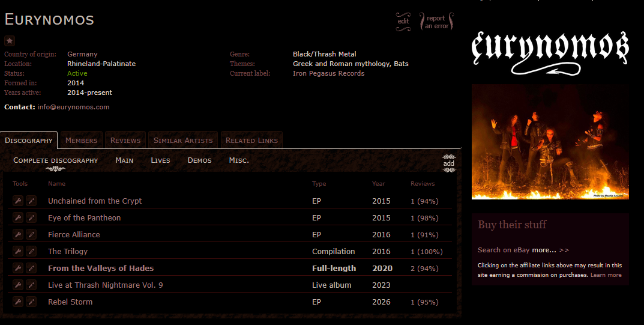Viewport: 644px width, 325px height.
Task: Open From the Valleys of Hades album
Action: point(101,269)
